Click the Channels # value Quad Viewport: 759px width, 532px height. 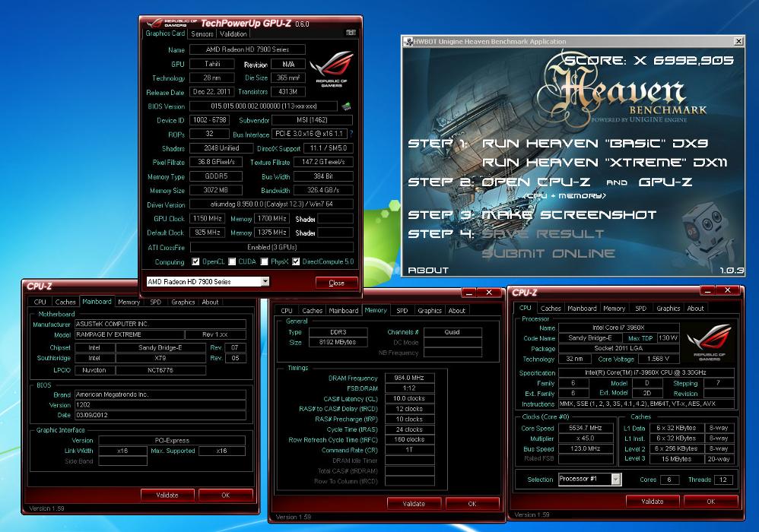click(453, 332)
